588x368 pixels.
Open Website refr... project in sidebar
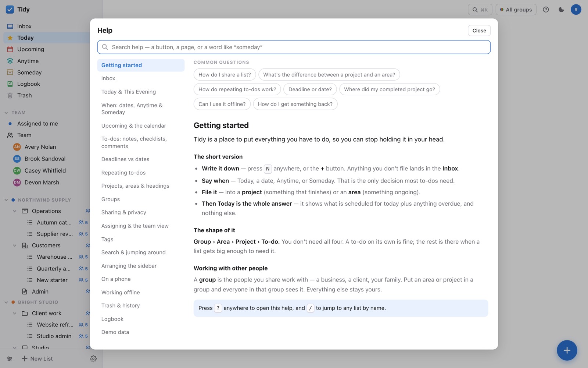[55, 325]
